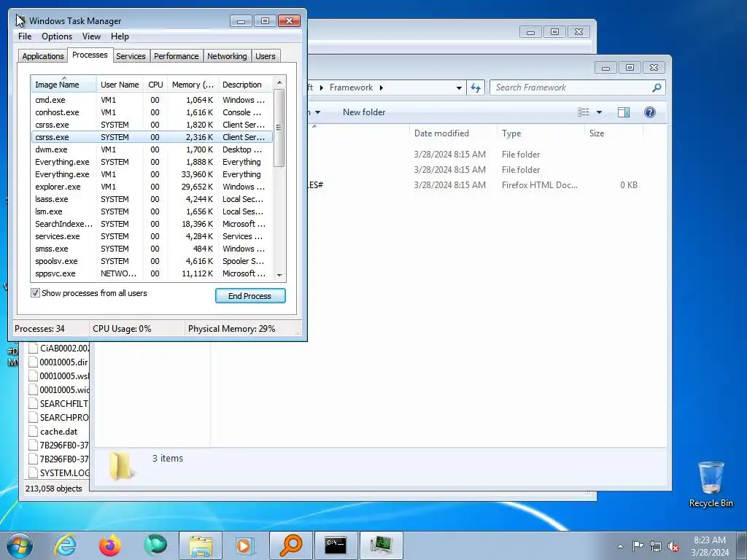
Task: Open the Options menu in Task Manager
Action: [x=57, y=36]
